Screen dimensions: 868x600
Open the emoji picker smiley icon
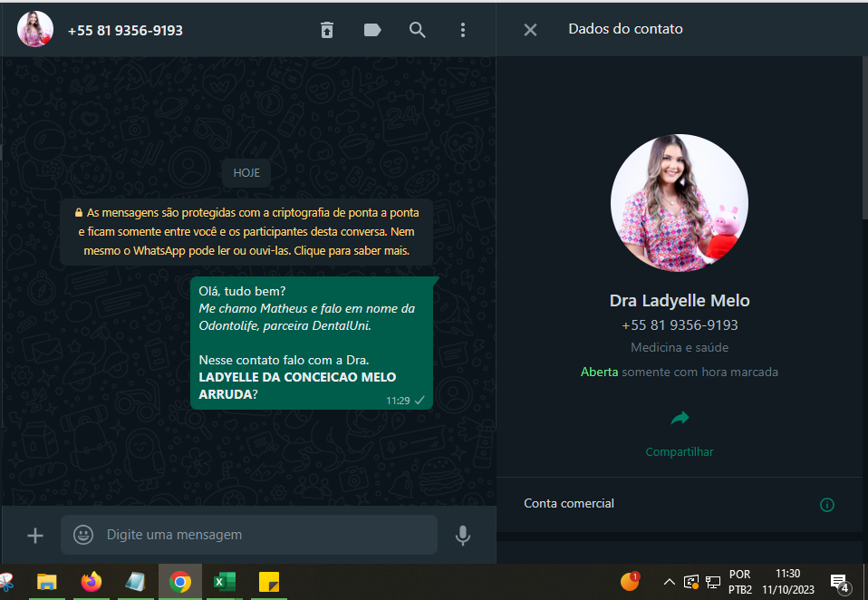[x=83, y=535]
